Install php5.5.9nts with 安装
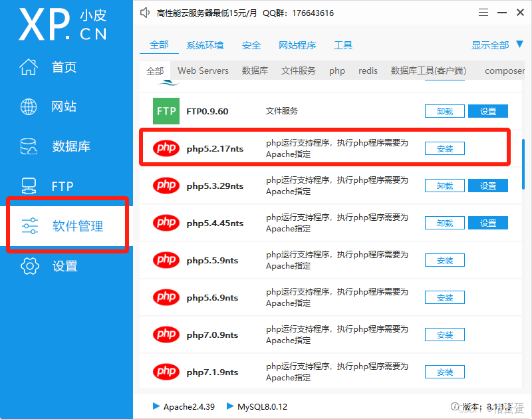 [444, 261]
